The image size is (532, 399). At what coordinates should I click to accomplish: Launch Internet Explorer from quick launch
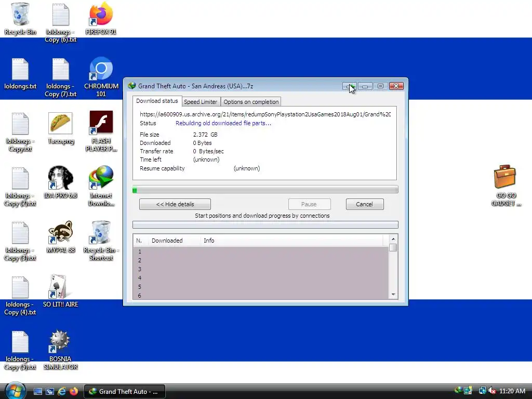coord(62,392)
